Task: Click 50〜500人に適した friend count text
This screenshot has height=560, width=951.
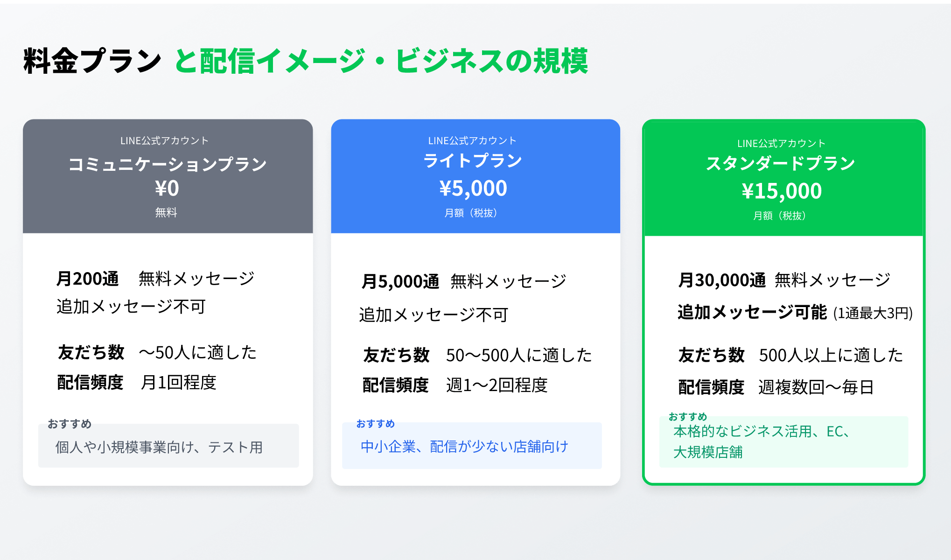Action: coord(519,355)
